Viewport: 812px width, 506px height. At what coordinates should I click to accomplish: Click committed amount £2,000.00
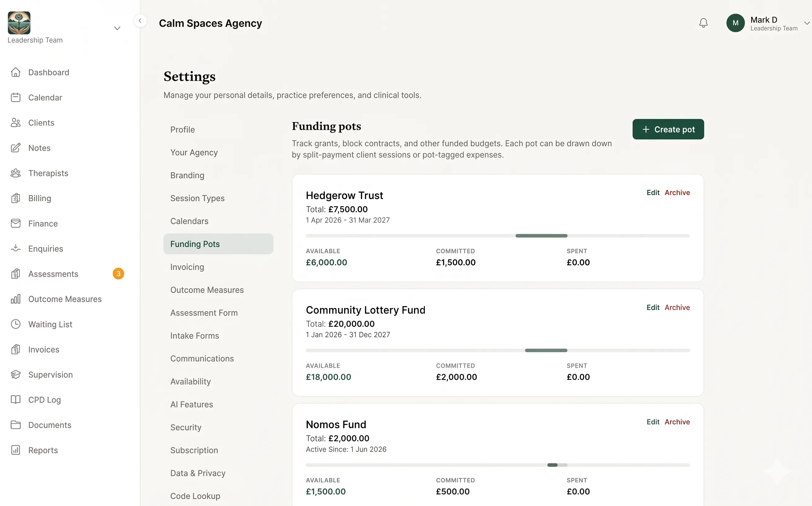[456, 377]
